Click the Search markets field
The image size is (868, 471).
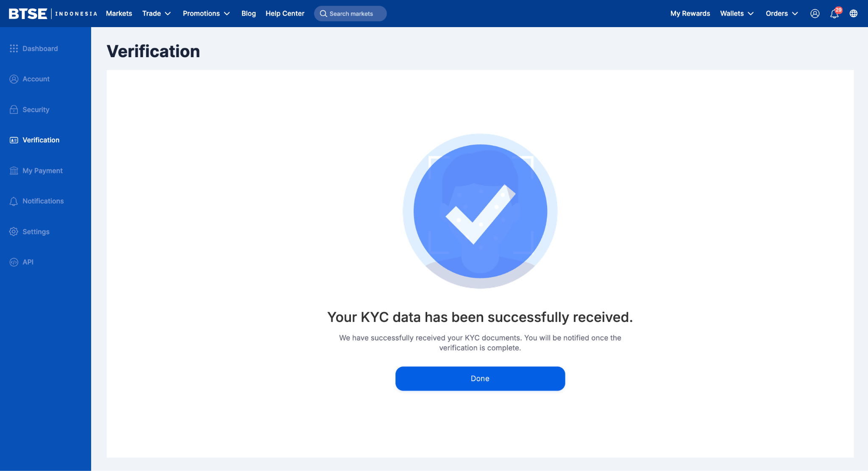351,14
